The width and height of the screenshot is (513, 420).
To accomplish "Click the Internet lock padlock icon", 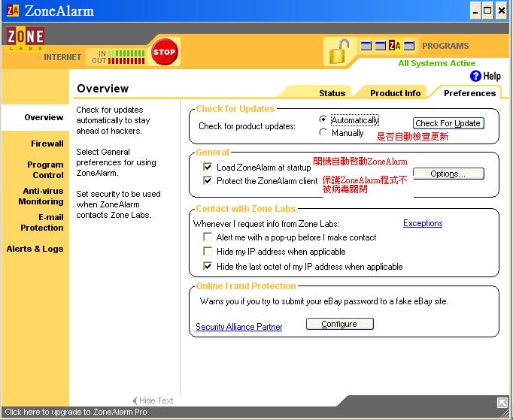I will tap(338, 51).
